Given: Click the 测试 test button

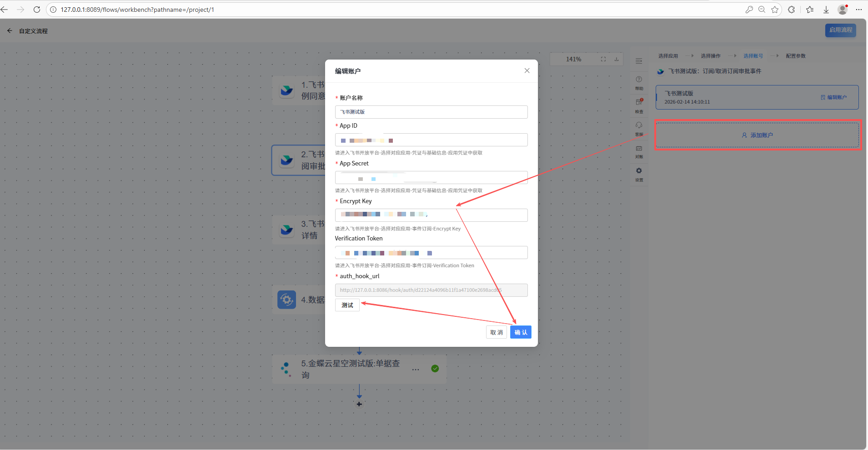Looking at the screenshot, I should pos(347,305).
